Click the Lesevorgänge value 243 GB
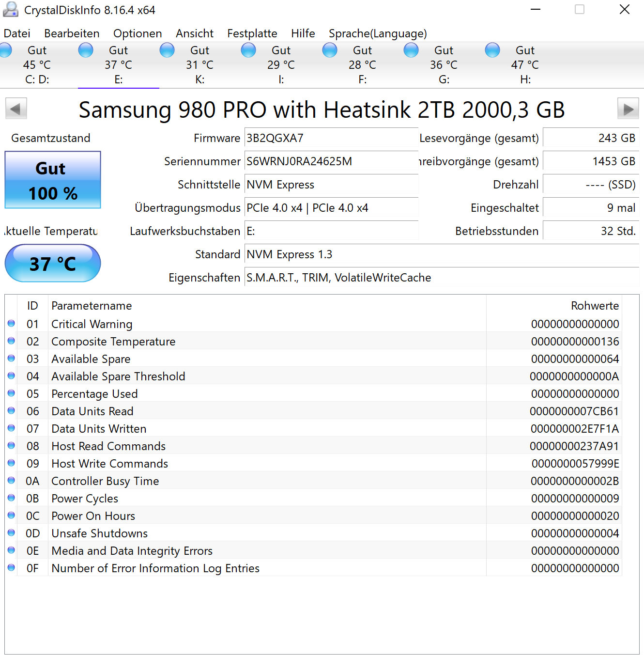Viewport: 644px width, 657px height. coord(591,138)
